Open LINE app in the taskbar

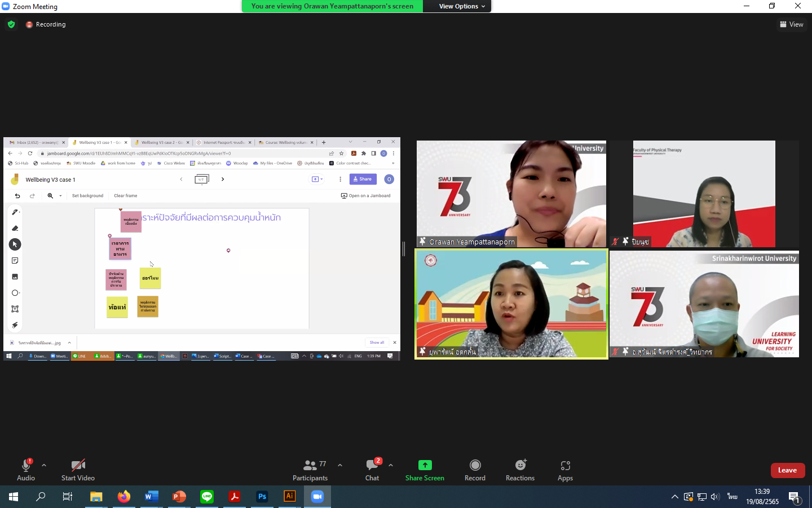(x=207, y=497)
